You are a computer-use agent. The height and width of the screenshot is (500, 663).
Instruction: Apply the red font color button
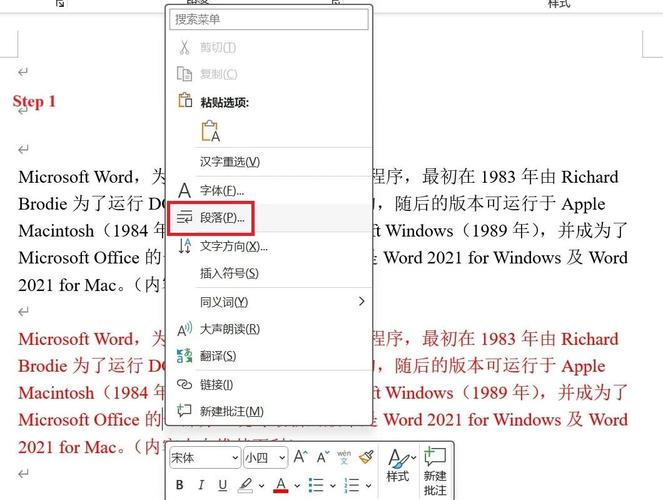pyautogui.click(x=281, y=485)
